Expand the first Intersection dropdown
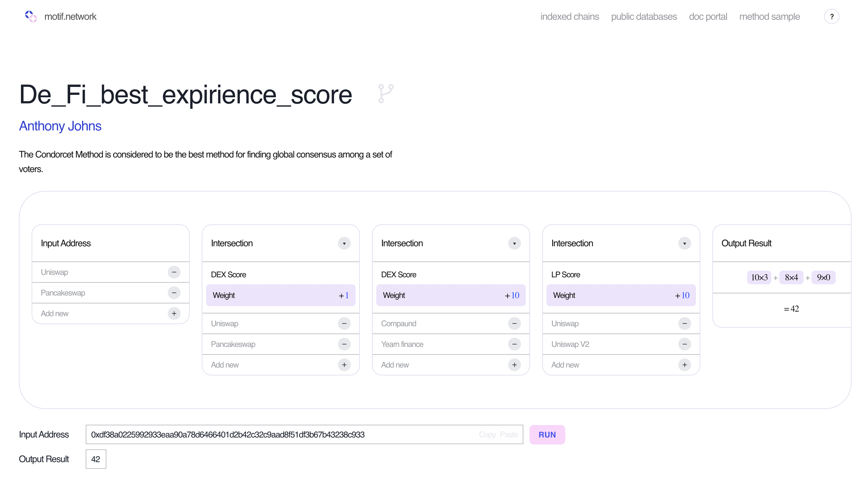 point(344,243)
